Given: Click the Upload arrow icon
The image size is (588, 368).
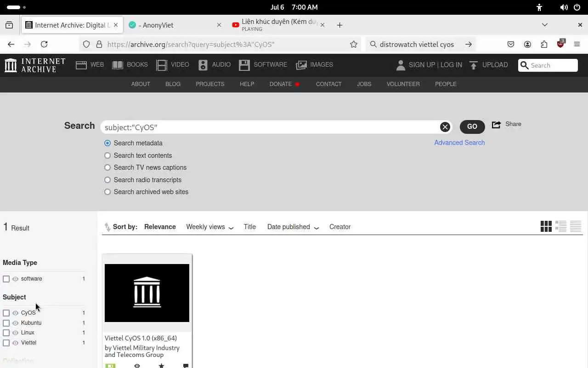Looking at the screenshot, I should (474, 65).
